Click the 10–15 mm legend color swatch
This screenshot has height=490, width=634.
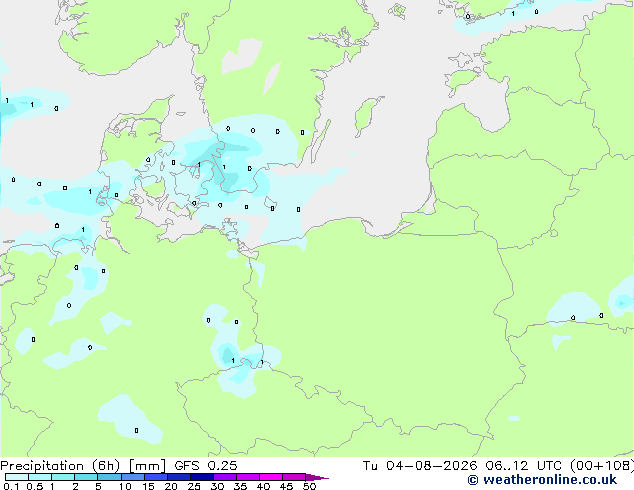[x=132, y=477]
